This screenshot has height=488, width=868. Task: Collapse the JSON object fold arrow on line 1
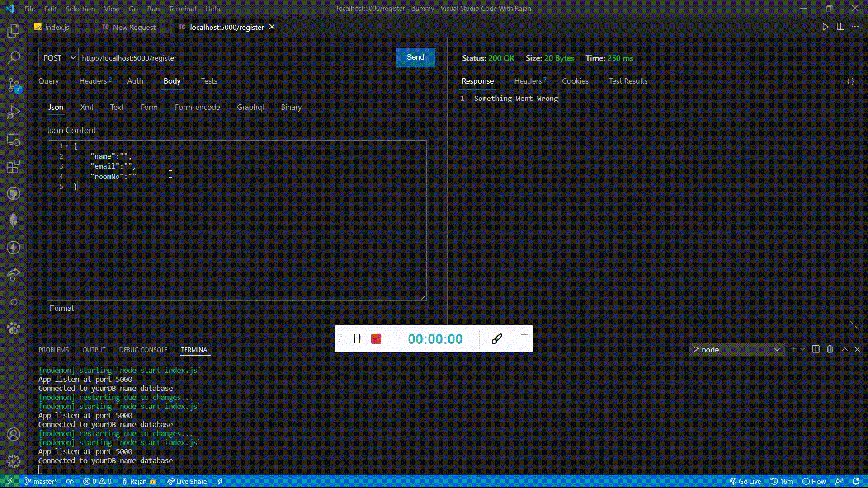(x=67, y=146)
